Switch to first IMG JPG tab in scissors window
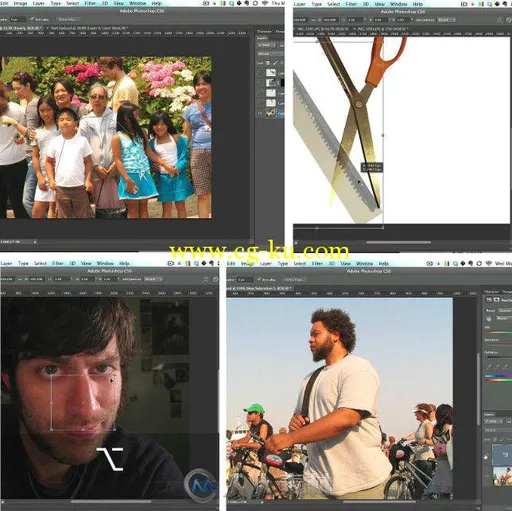Screen dimensions: 512x511 tap(321, 29)
